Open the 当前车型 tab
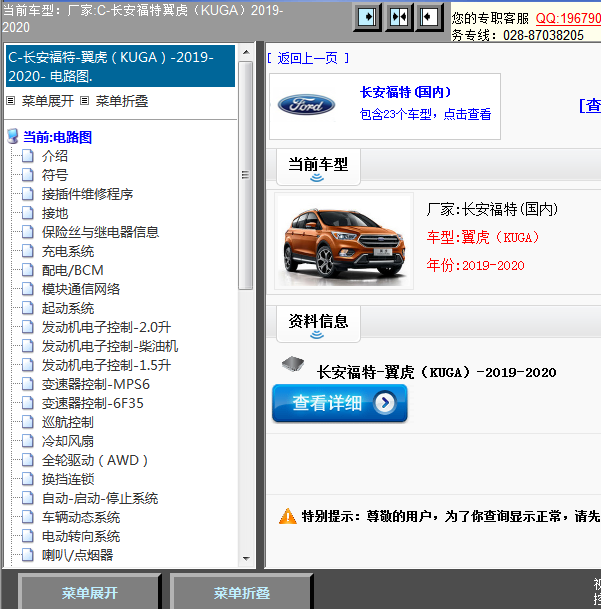The height and width of the screenshot is (609, 601). tap(318, 167)
